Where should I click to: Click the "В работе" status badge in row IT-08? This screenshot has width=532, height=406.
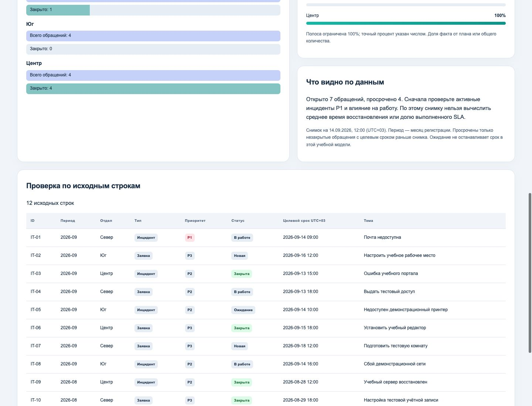(x=242, y=364)
